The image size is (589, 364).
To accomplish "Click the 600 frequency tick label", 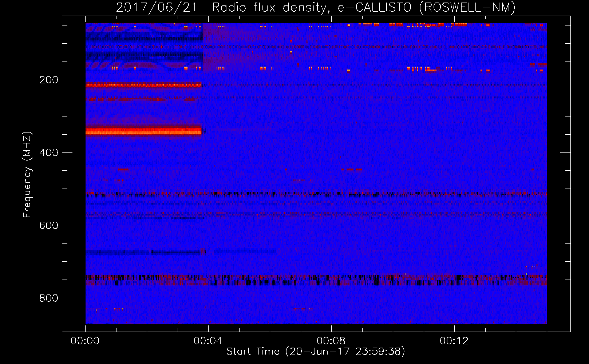I will click(49, 225).
